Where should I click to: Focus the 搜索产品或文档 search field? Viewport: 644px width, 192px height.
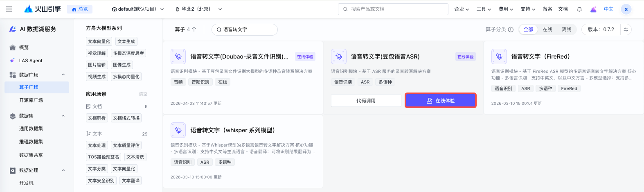393,9
